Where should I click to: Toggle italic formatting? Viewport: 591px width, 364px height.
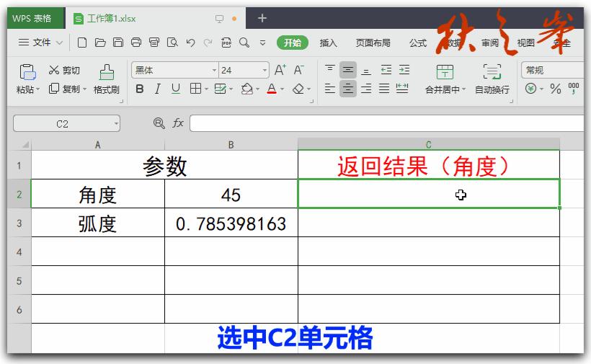point(158,89)
